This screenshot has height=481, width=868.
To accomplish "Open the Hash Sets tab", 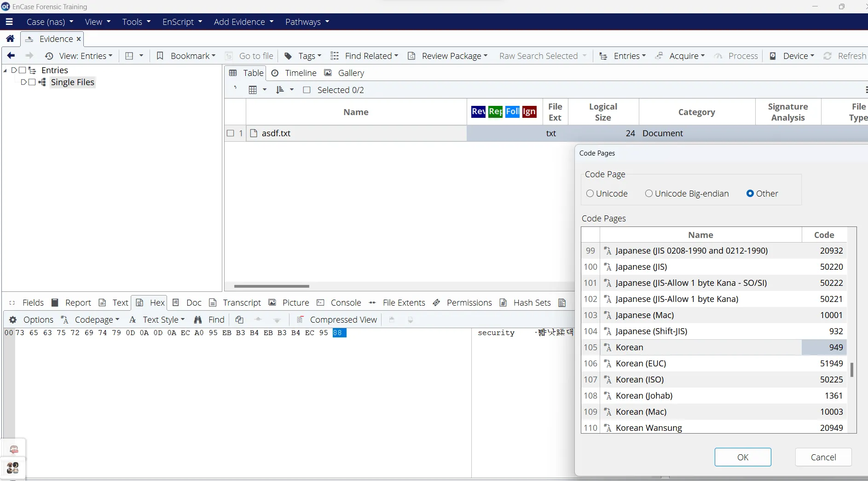I will coord(525,302).
